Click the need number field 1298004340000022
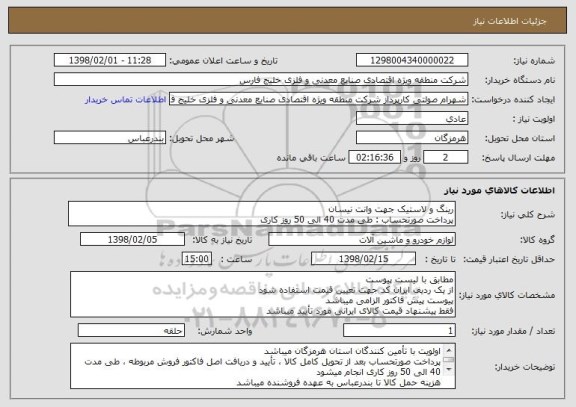This screenshot has width=576, height=407. pyautogui.click(x=412, y=60)
